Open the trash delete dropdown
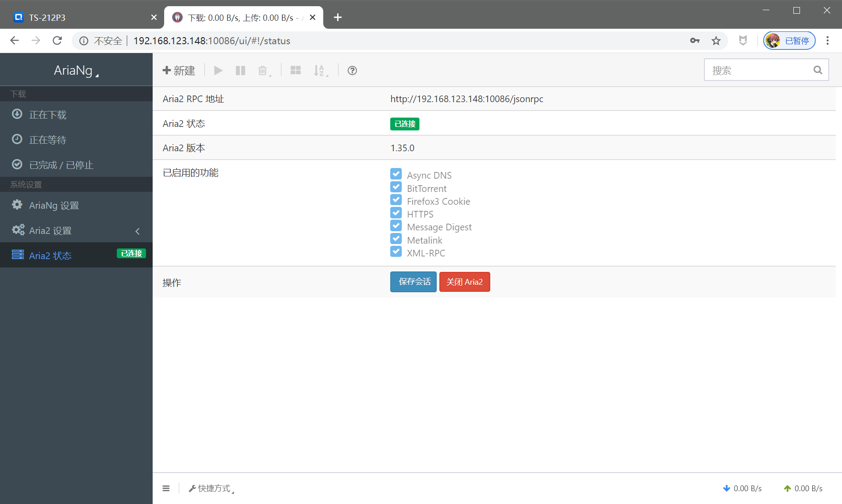The image size is (842, 504). (264, 70)
